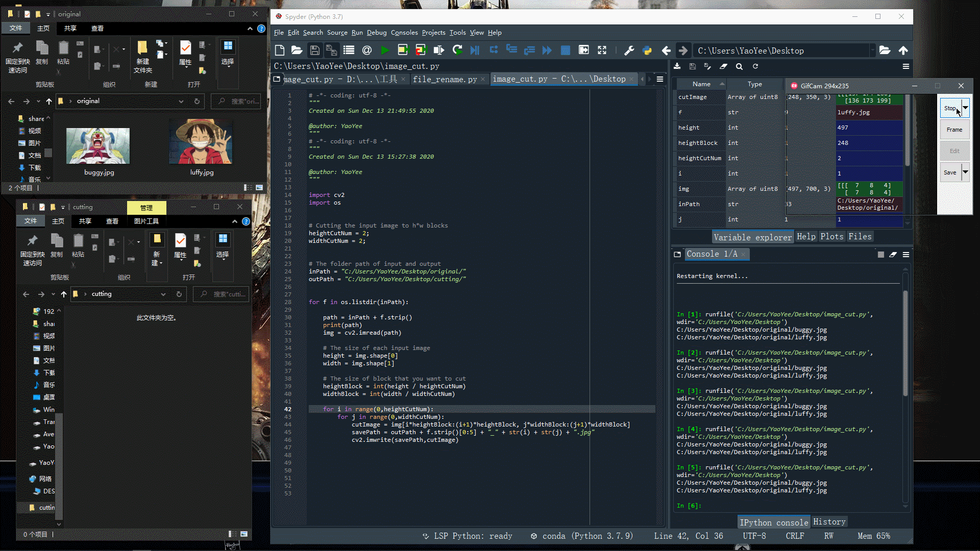Click the Search variables magnifier icon
The image size is (980, 551).
(739, 66)
